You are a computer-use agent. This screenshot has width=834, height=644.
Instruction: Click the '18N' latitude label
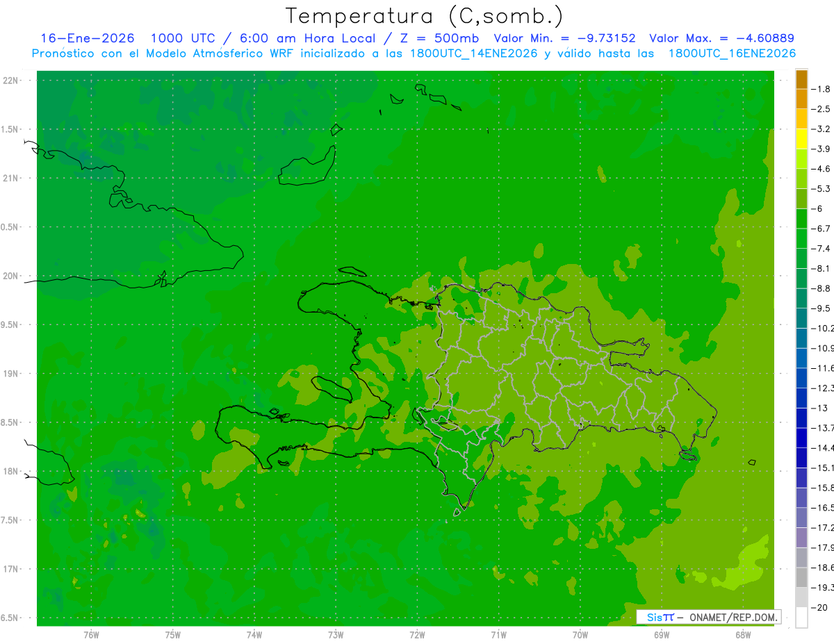click(10, 471)
